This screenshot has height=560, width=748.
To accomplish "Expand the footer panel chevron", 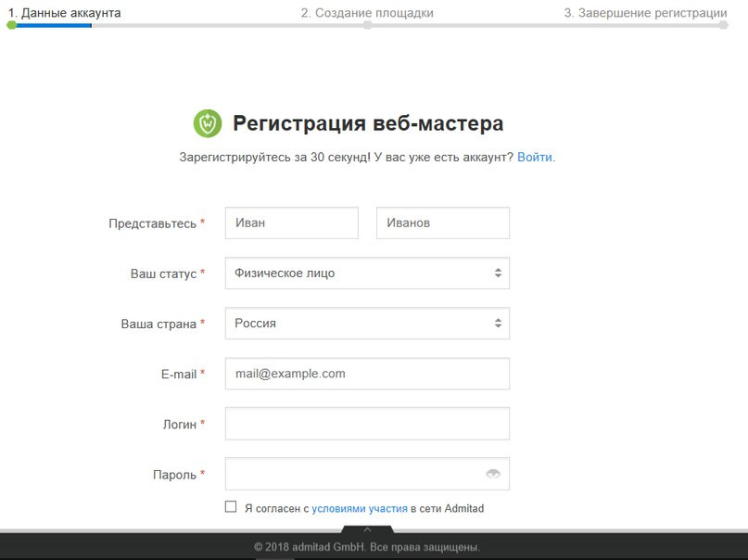I will point(367,529).
